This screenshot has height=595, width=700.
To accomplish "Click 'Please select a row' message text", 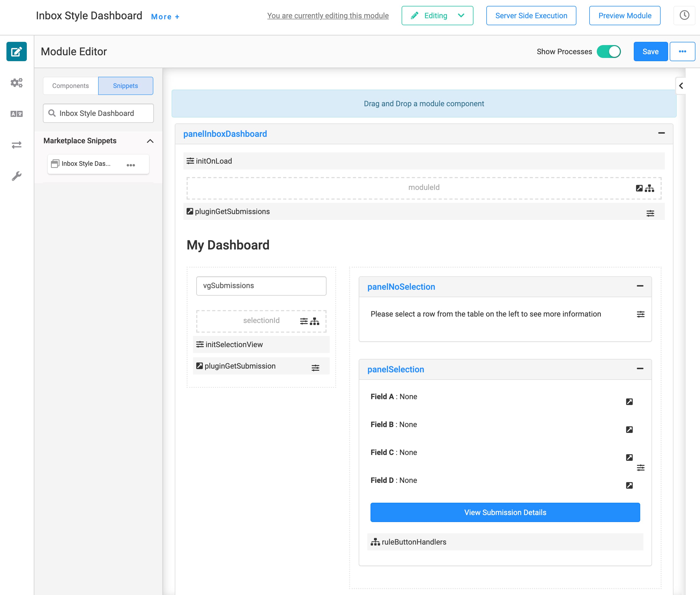I will coord(486,314).
